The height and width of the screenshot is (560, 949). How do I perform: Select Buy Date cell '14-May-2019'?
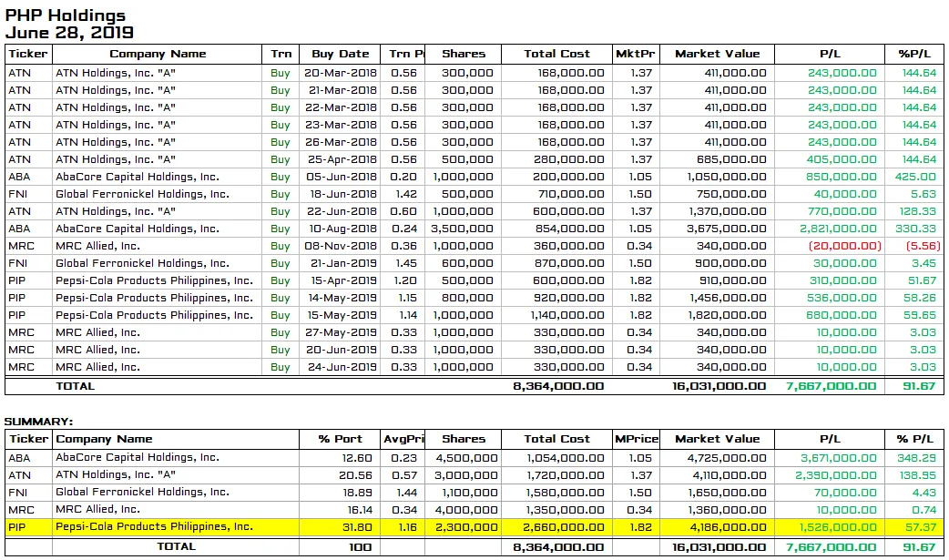click(342, 299)
